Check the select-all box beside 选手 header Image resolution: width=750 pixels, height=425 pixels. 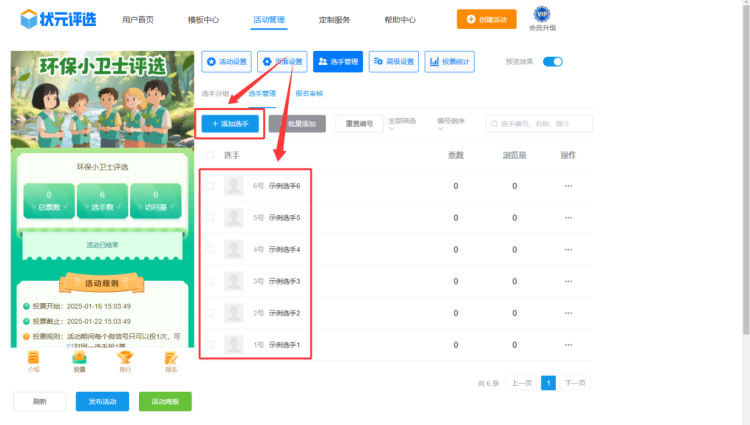[x=210, y=155]
